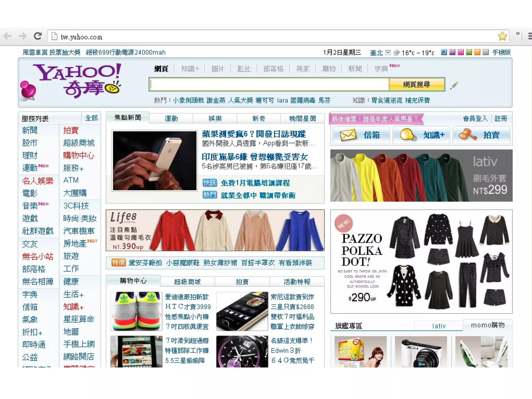The height and width of the screenshot is (399, 532).
Task: Click the bookmark star in address bar
Action: tap(502, 36)
